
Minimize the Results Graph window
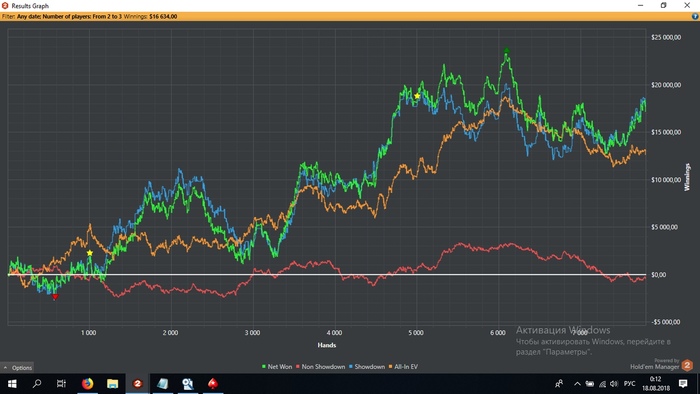pos(641,5)
